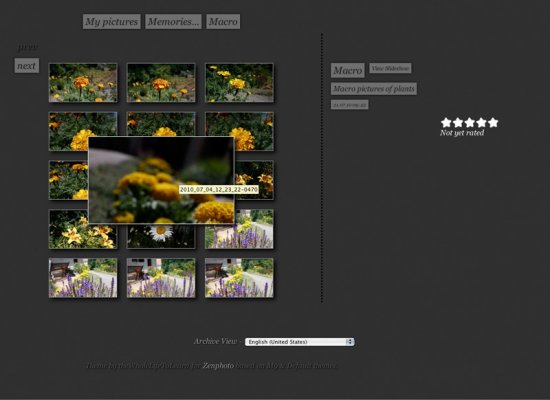
Task: Rate with the third star
Action: (x=470, y=122)
